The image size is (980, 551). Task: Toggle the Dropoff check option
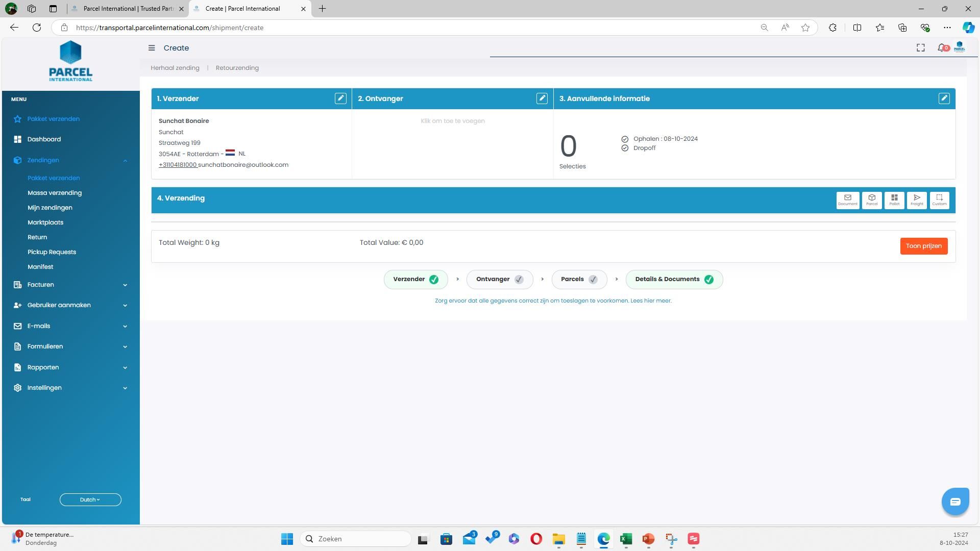pos(625,148)
